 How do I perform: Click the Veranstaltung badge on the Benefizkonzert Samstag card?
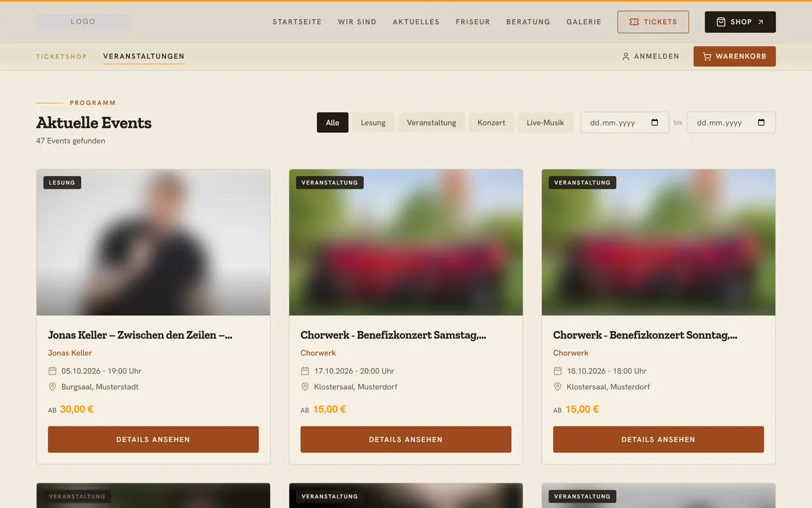[330, 183]
